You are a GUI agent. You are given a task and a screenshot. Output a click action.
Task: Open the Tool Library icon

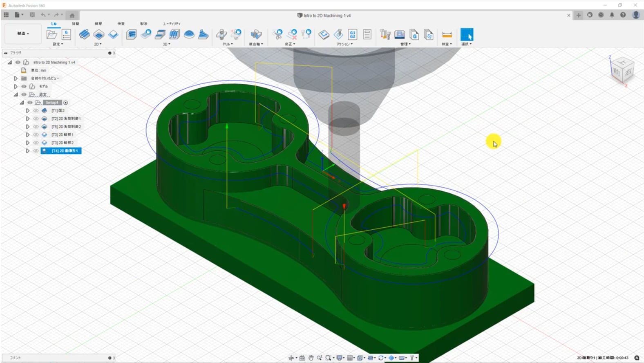(x=385, y=35)
